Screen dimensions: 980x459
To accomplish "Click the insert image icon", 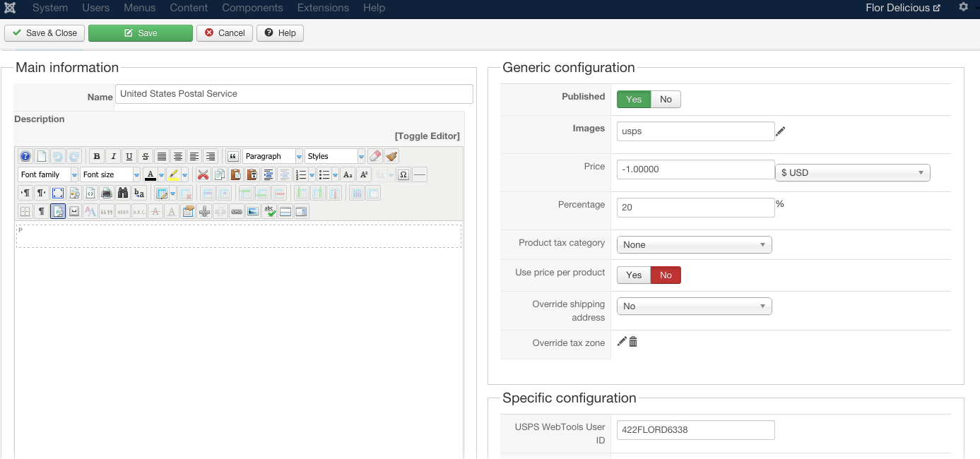I will click(x=253, y=211).
